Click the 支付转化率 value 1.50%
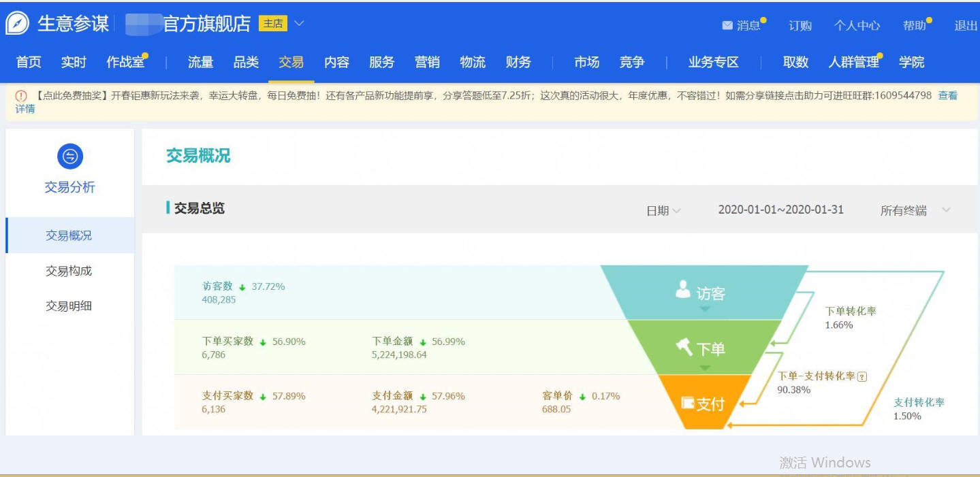 tap(907, 416)
